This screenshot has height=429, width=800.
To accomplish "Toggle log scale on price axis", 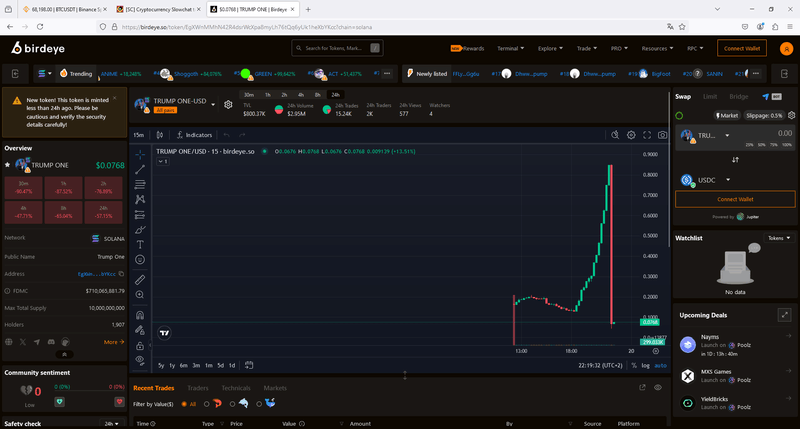I will (645, 365).
